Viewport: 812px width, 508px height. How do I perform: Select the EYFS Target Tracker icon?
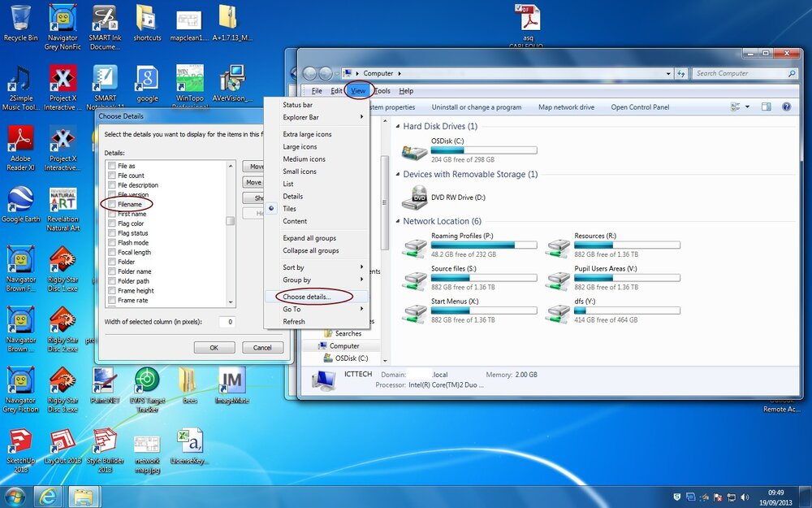(147, 390)
